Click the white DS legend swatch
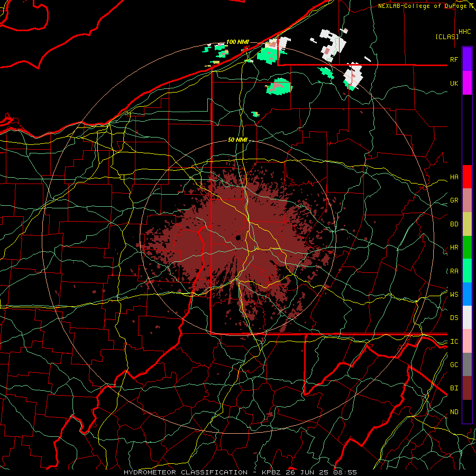This screenshot has height=476, width=476. pos(467,317)
